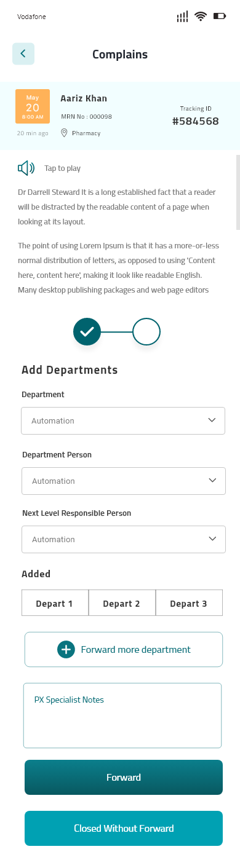Select the completed checkmark step circle
This screenshot has width=240, height=868.
(87, 331)
